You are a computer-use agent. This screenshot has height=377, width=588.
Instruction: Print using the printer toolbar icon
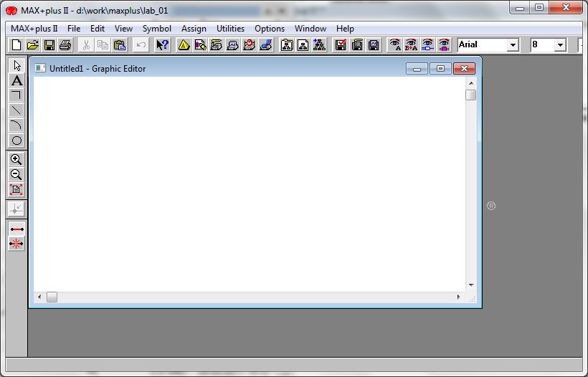click(65, 45)
